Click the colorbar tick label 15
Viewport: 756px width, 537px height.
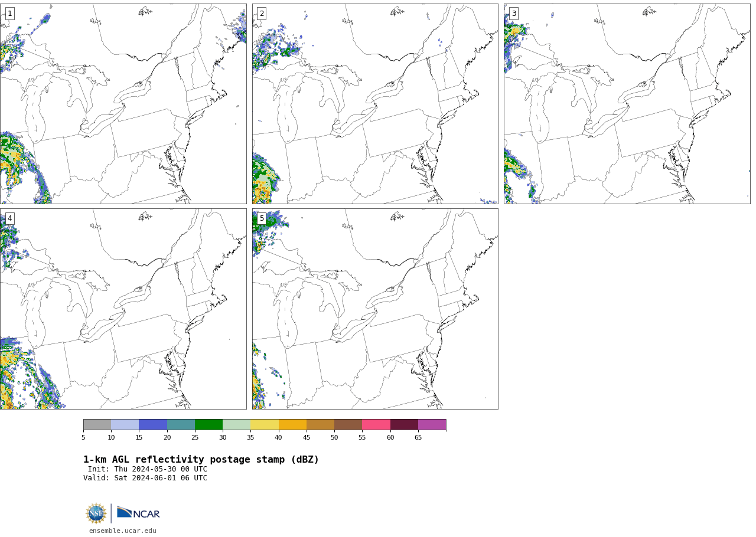(139, 437)
